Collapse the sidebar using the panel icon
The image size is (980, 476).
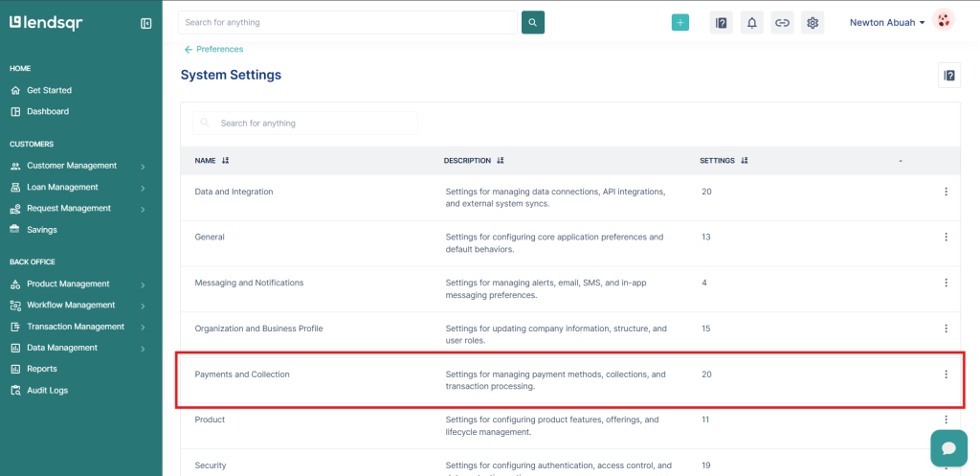coord(146,23)
